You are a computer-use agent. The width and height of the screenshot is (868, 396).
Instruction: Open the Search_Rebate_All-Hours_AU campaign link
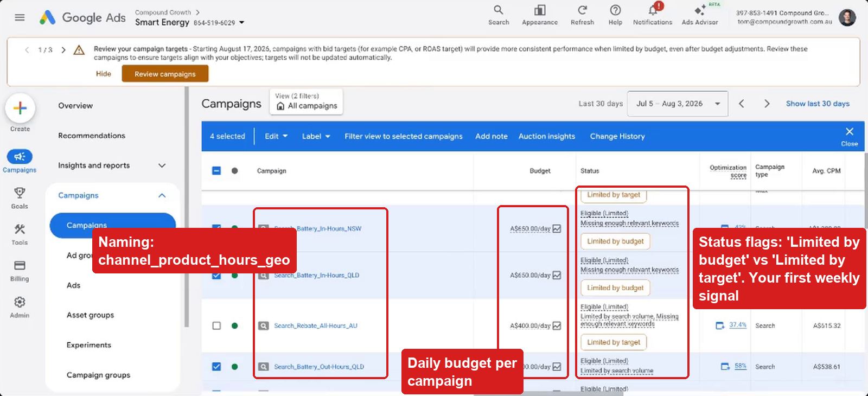pos(315,325)
